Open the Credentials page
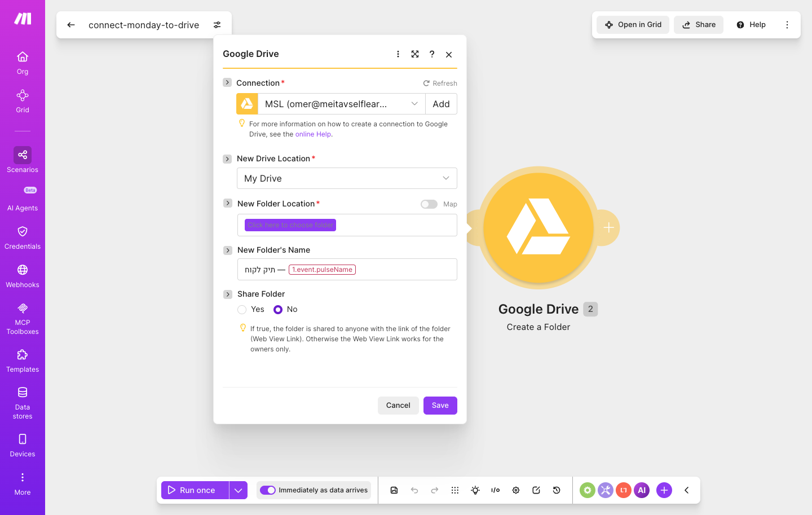This screenshot has height=515, width=812. pos(23,237)
